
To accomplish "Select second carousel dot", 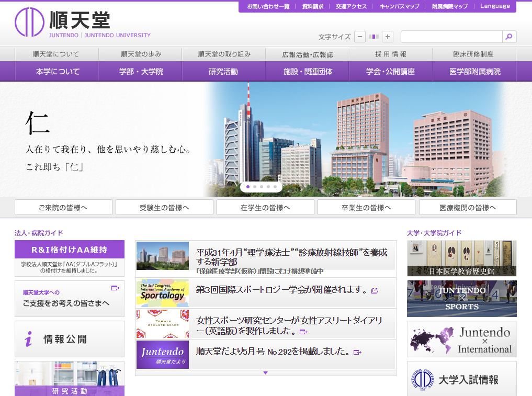I will pos(255,187).
